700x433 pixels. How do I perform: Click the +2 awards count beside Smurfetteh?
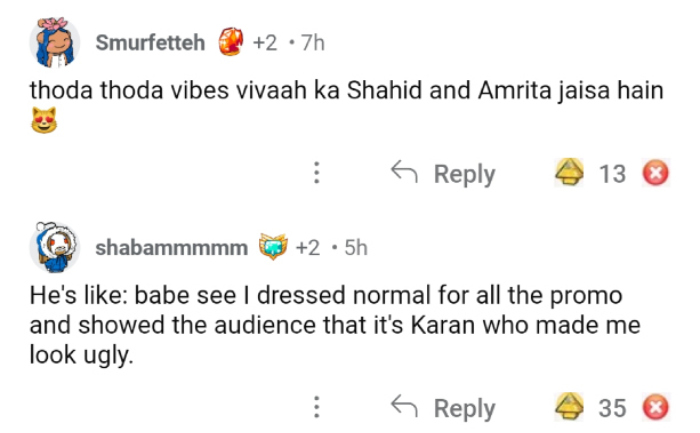[265, 43]
